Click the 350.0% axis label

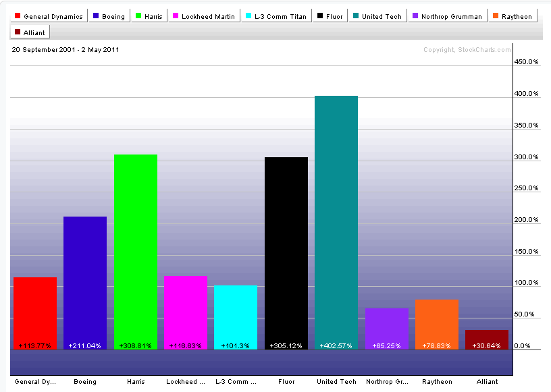[526, 125]
